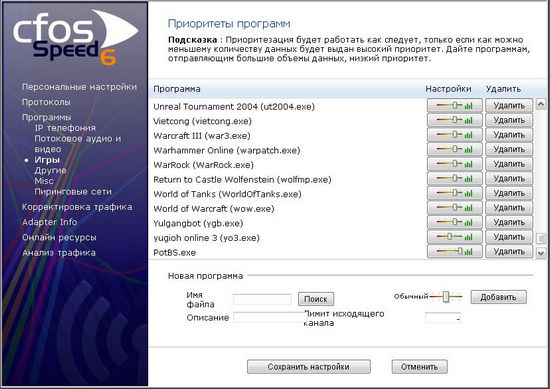Open Анализ трафика section
Viewport: 550px width, 389px height.
pyautogui.click(x=59, y=253)
